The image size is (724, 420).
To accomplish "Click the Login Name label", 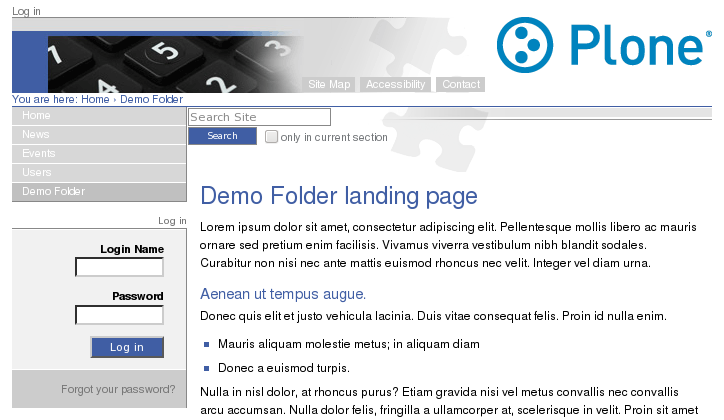I will 132,249.
